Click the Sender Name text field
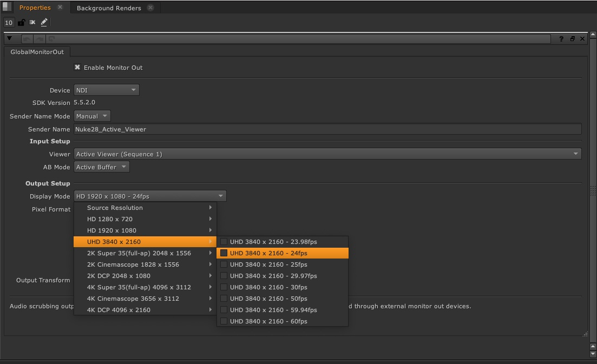The height and width of the screenshot is (364, 597). [327, 129]
